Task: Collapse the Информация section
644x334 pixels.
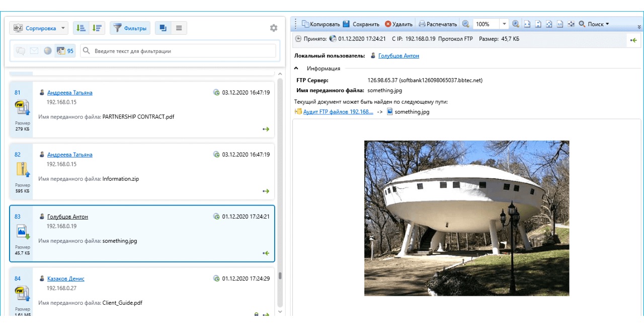Action: click(296, 69)
